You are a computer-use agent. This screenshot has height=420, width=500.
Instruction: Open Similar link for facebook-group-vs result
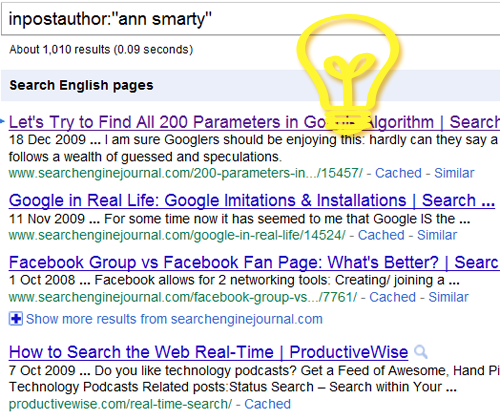point(448,297)
